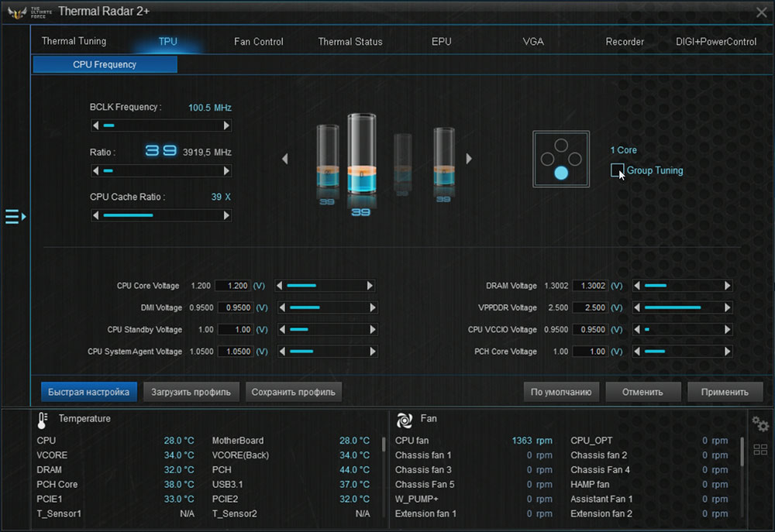The image size is (775, 532).
Task: Expand the left sidebar menu icon
Action: click(x=15, y=216)
